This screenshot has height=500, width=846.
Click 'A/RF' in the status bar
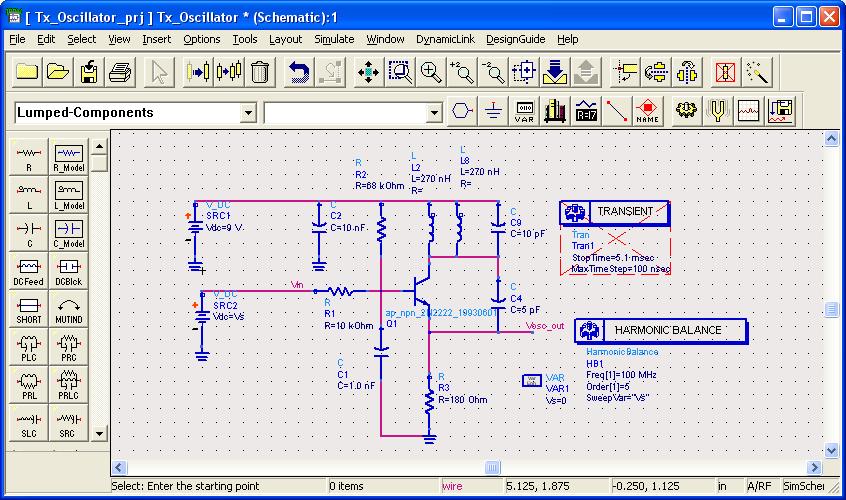pyautogui.click(x=759, y=486)
